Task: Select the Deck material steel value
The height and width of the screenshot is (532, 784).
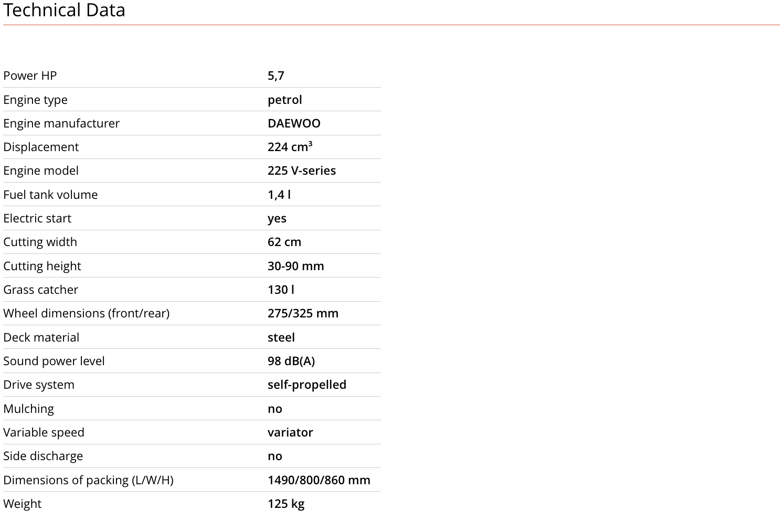Action: [x=281, y=337]
